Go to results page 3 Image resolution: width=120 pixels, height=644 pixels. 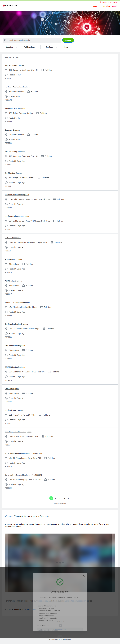click(60, 498)
